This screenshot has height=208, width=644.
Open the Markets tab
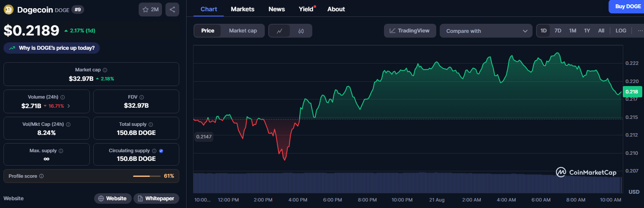tap(242, 9)
